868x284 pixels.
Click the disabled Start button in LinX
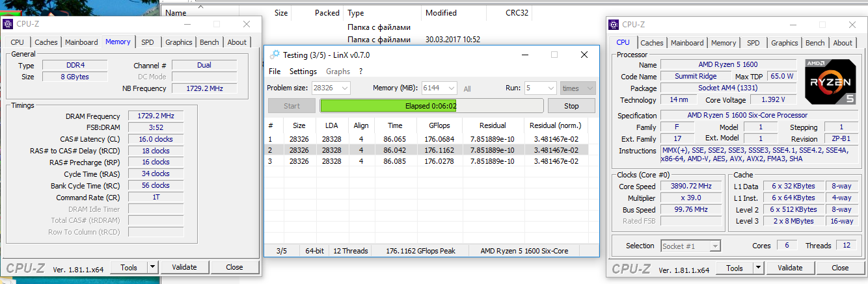pos(292,106)
